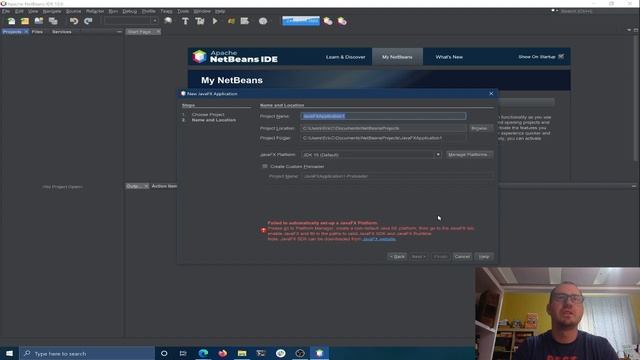Switch to the Services tab
The width and height of the screenshot is (640, 360).
62,31
